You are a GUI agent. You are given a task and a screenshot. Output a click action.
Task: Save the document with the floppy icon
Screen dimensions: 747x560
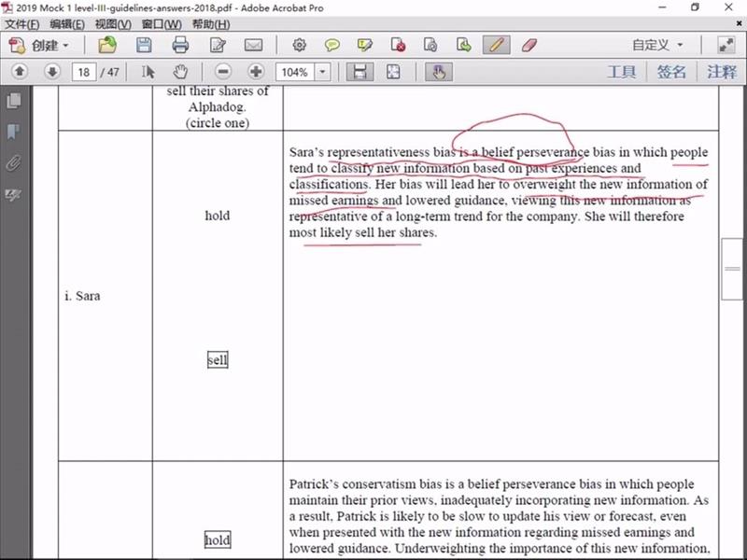point(144,45)
